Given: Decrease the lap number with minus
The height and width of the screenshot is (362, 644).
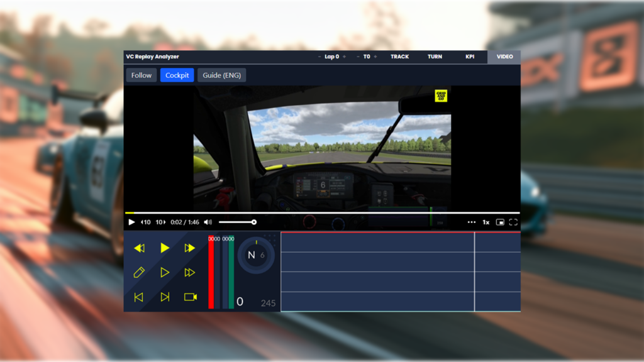Looking at the screenshot, I should [319, 57].
